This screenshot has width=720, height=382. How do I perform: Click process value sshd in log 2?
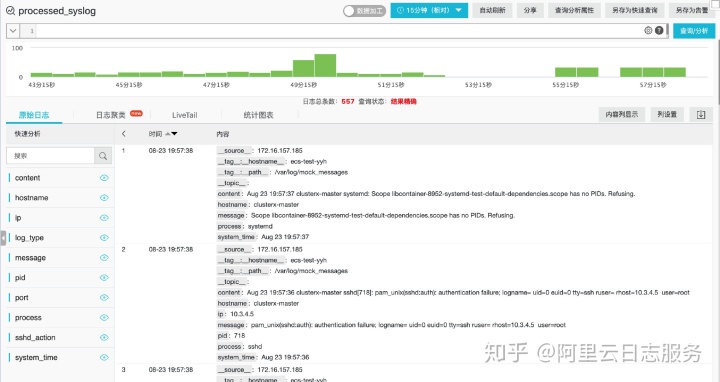click(255, 347)
